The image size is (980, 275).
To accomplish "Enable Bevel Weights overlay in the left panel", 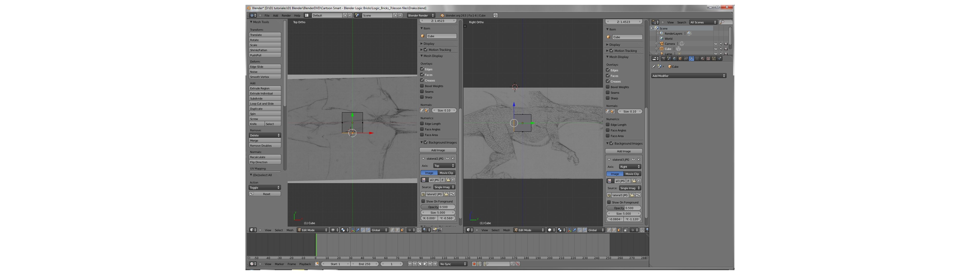I will [x=422, y=86].
